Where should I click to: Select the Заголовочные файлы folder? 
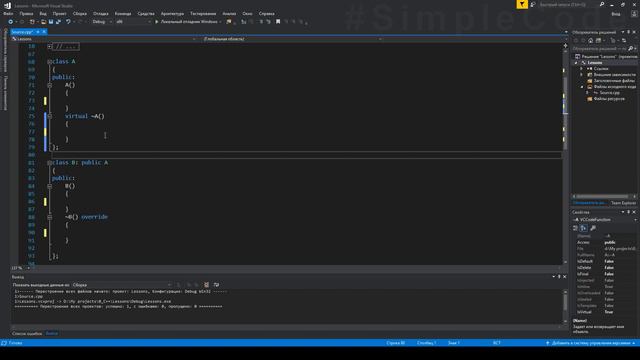point(611,81)
